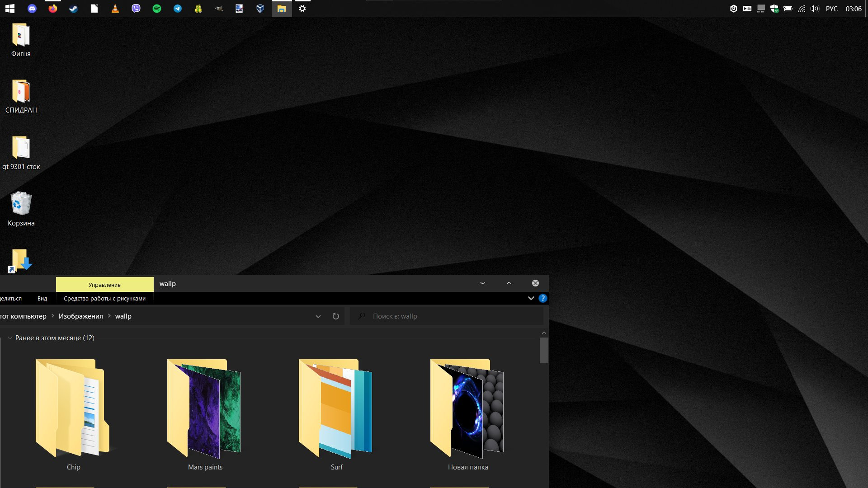The width and height of the screenshot is (868, 488).
Task: Select 'Средства работы с рисунками' tab
Action: (x=104, y=299)
